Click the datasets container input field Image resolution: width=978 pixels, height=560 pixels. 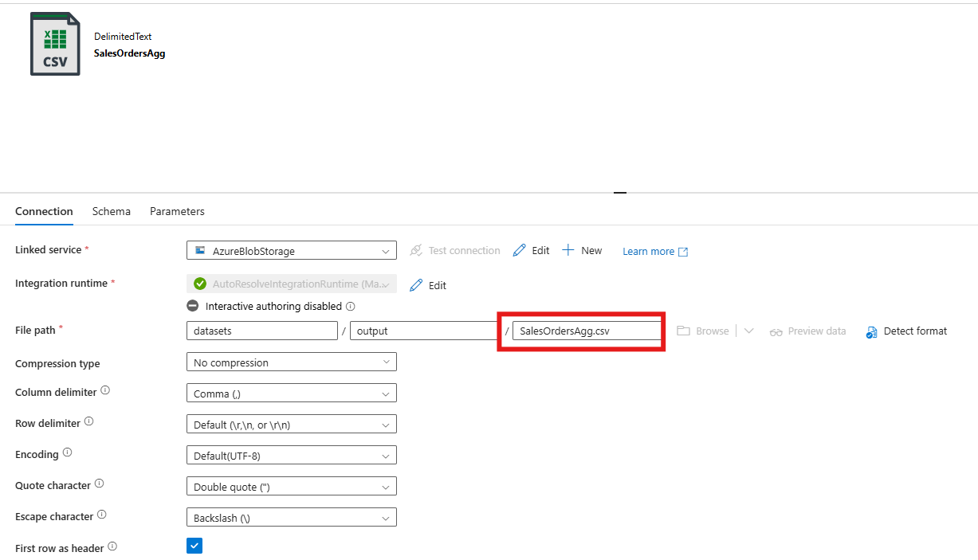(262, 331)
